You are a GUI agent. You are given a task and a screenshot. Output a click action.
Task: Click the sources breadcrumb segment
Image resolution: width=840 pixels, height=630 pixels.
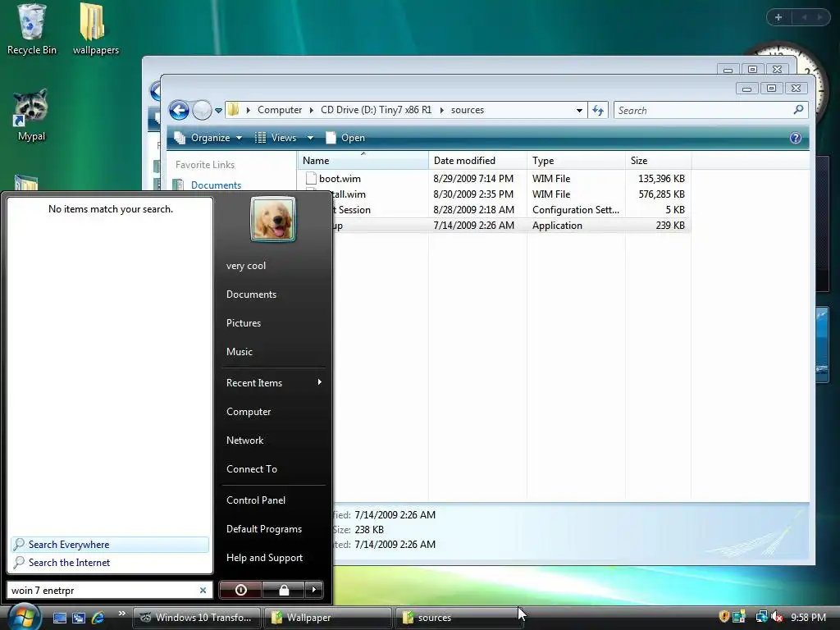[x=467, y=110]
